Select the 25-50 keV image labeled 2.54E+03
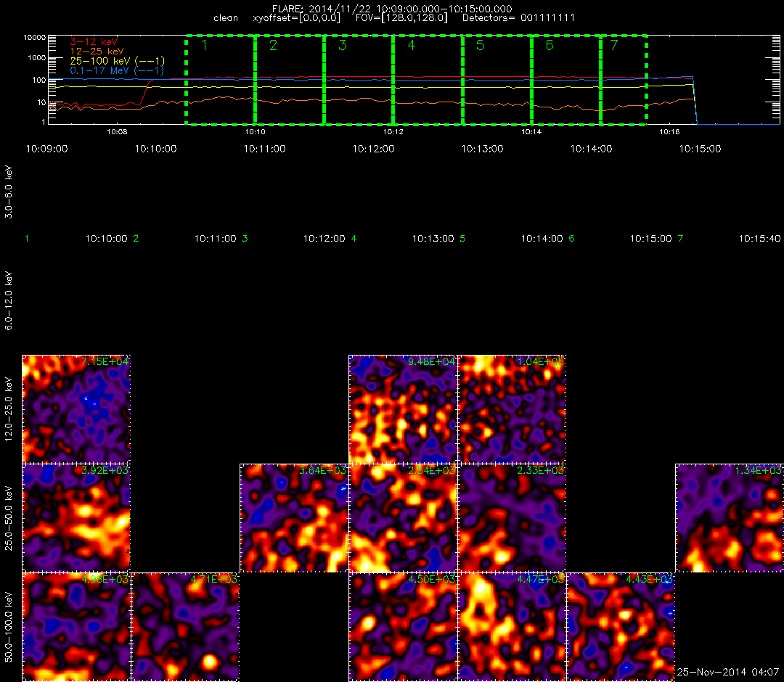 [403, 518]
